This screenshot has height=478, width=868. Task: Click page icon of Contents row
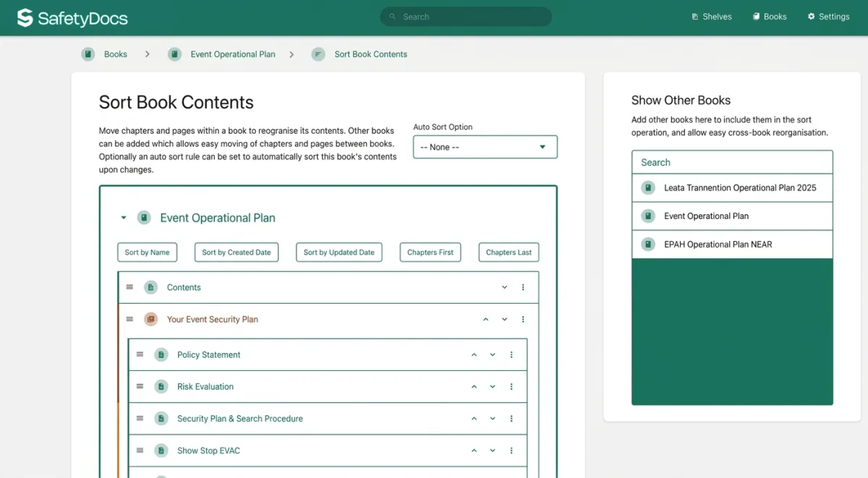pos(150,287)
